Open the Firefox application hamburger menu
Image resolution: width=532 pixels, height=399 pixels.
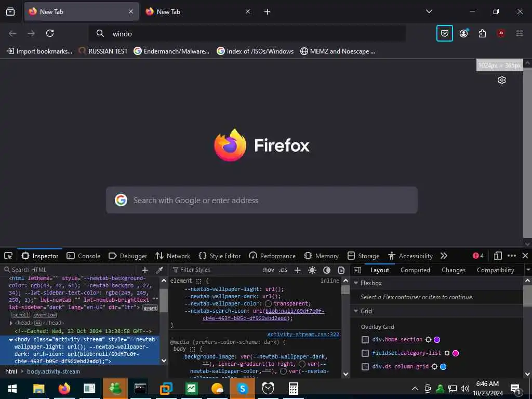pyautogui.click(x=520, y=33)
